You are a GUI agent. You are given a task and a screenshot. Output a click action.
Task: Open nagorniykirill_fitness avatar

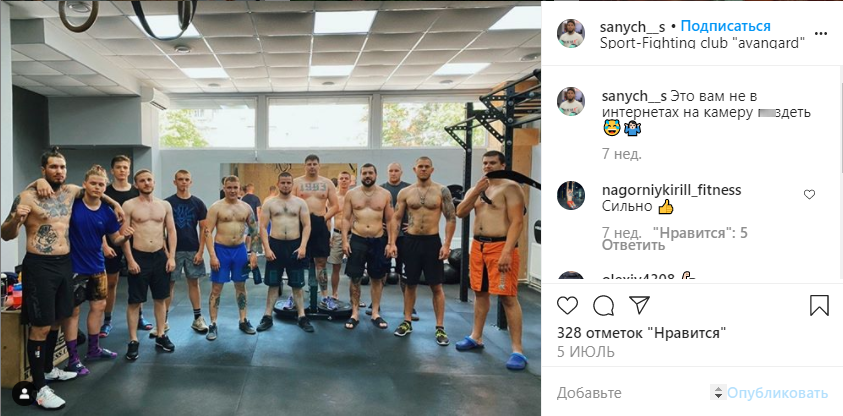[x=570, y=195]
